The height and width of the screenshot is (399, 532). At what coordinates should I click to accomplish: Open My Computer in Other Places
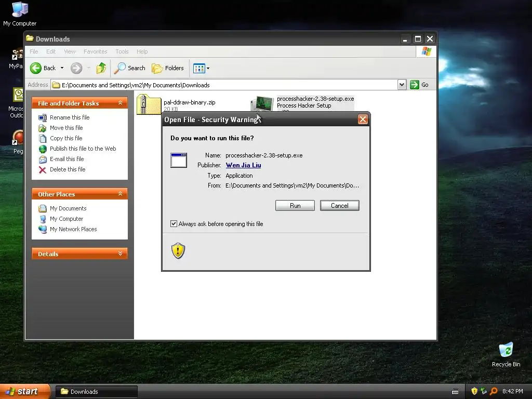click(66, 219)
